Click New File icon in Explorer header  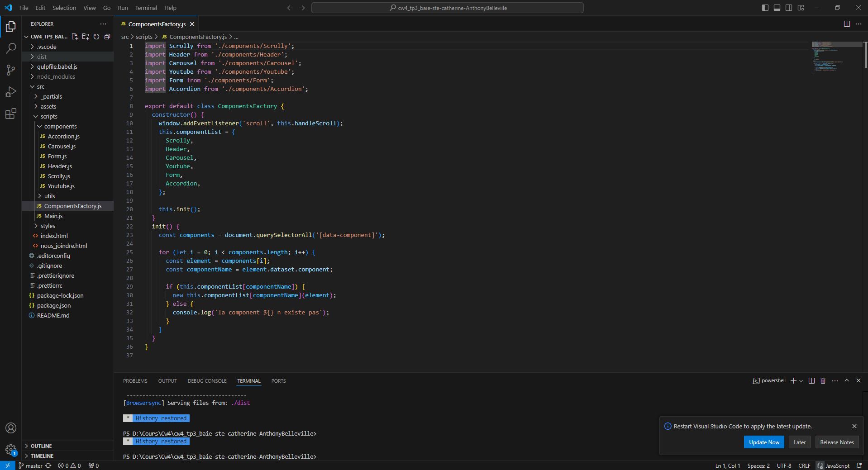[75, 37]
